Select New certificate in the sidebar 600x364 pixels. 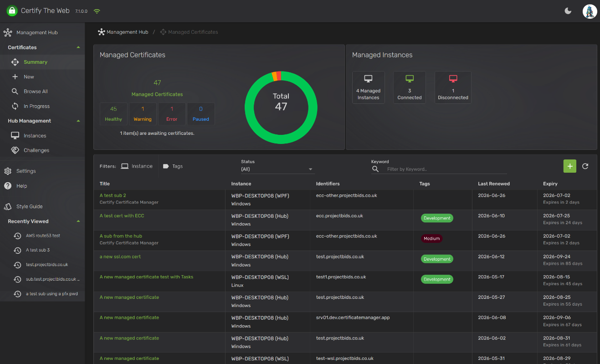point(42,77)
